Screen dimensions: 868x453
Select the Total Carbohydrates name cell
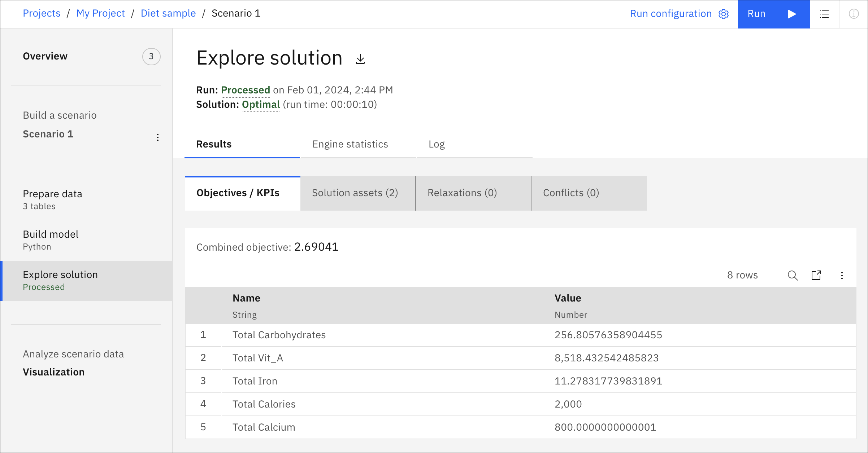pos(279,335)
